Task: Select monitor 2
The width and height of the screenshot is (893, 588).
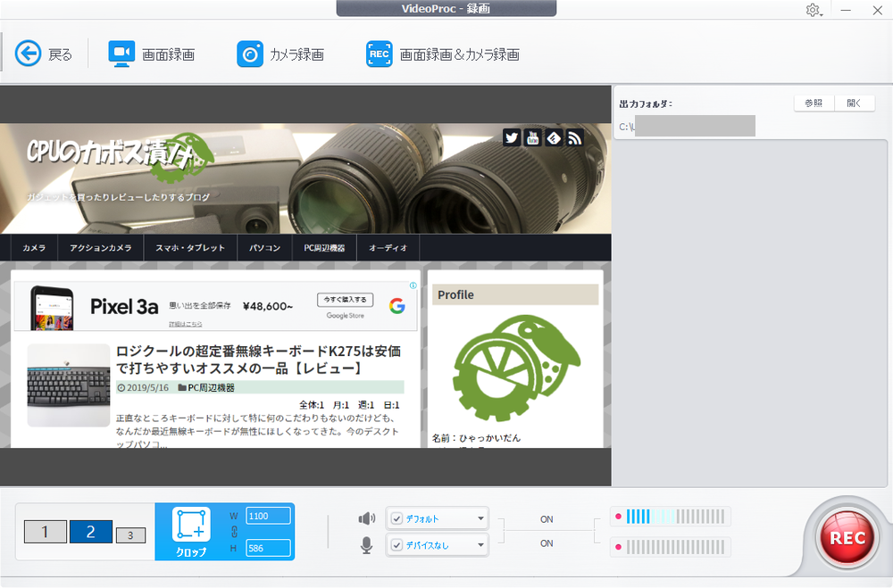Action: click(x=90, y=532)
